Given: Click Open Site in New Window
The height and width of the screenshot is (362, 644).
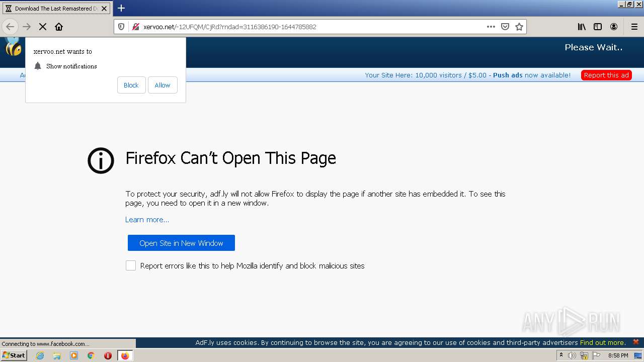Looking at the screenshot, I should (x=181, y=243).
